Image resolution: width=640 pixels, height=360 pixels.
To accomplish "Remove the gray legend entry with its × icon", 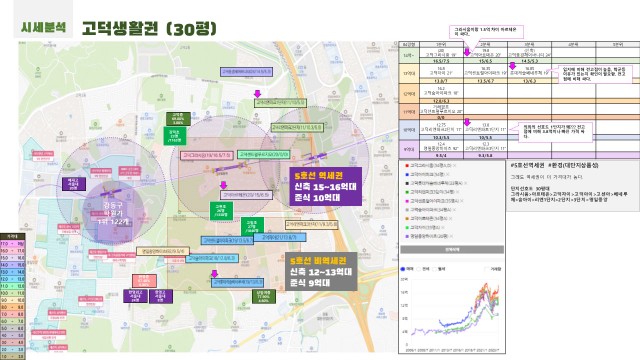I will point(455,210).
